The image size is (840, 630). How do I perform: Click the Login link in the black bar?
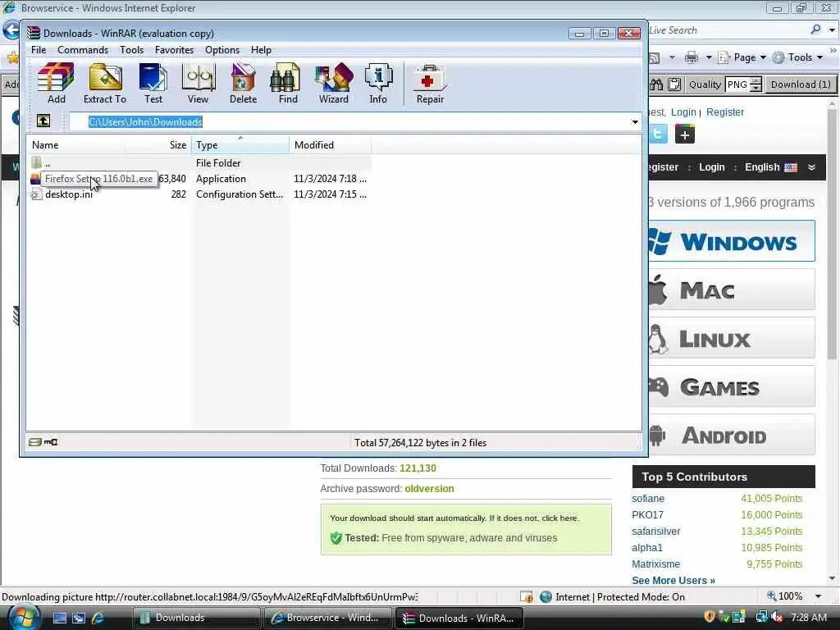coord(711,167)
